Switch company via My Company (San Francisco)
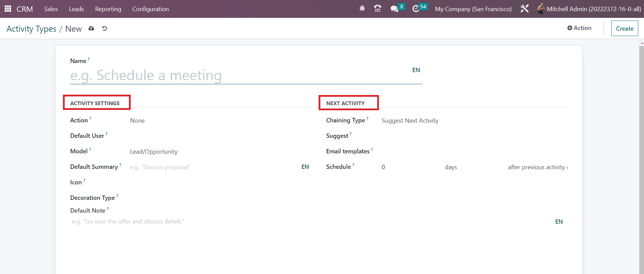Screen dimensions: 644x274 point(473,9)
